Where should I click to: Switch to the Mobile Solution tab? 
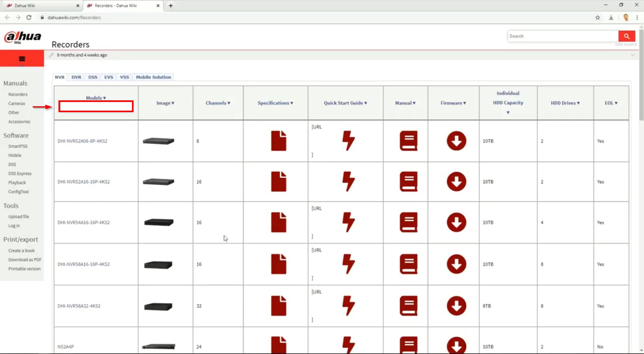click(153, 77)
